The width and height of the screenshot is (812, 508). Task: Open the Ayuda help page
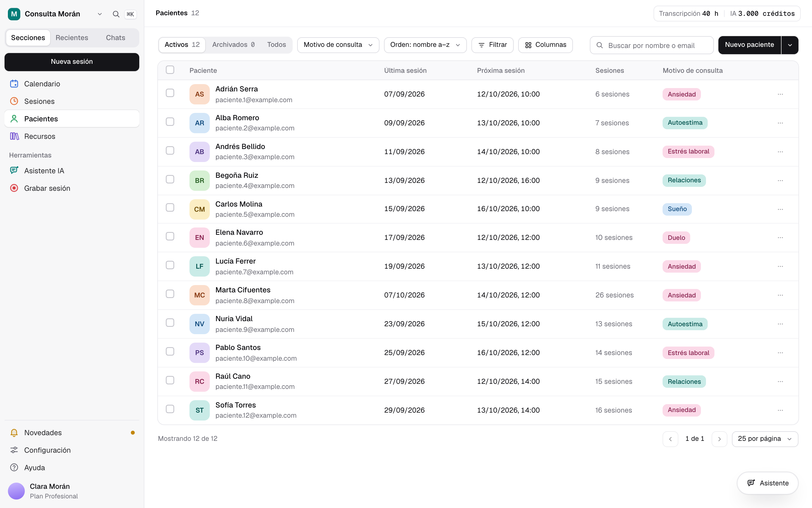point(72,467)
